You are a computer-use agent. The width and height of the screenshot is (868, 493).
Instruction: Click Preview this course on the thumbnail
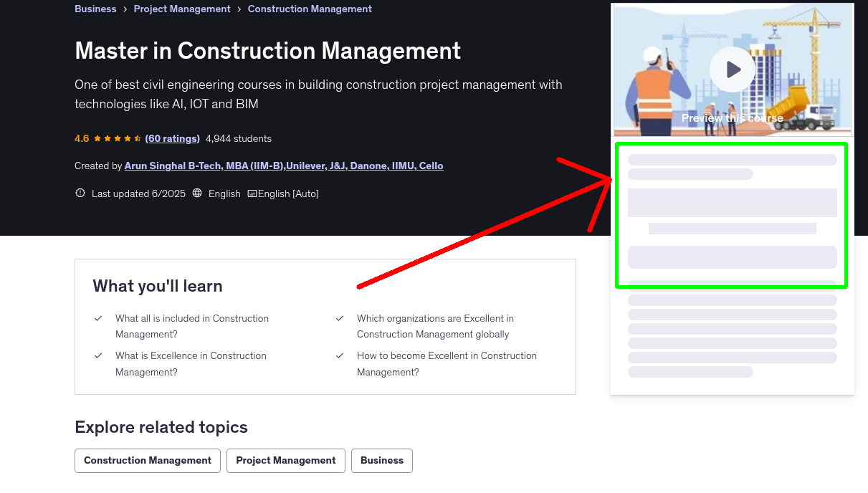pos(732,118)
